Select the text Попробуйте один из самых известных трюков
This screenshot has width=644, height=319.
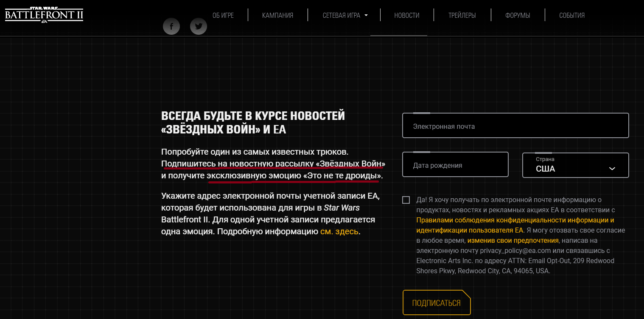coord(255,151)
